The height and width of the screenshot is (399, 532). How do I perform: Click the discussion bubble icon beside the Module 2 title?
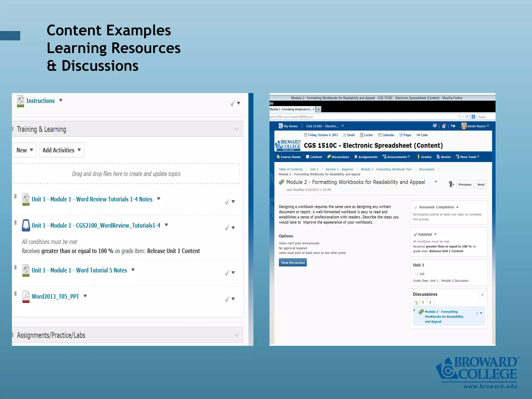click(281, 182)
